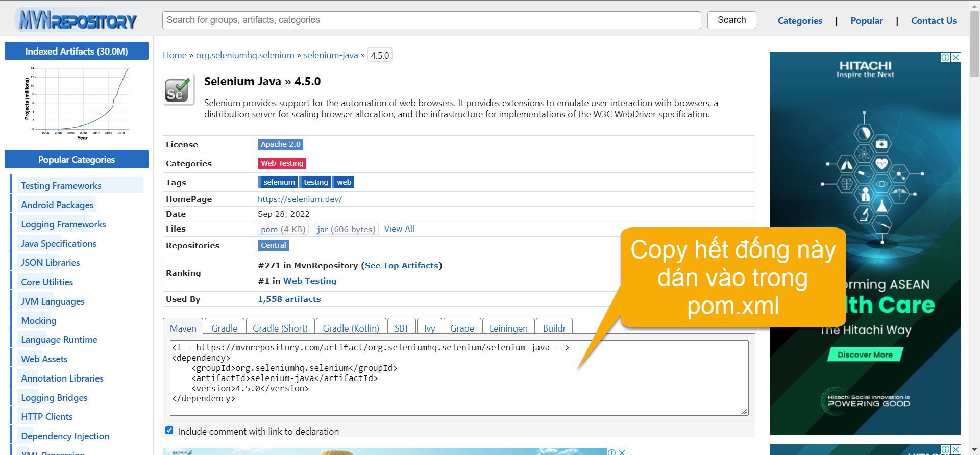Open selenium-java breadcrumb link
This screenshot has width=980, height=455.
click(x=331, y=55)
